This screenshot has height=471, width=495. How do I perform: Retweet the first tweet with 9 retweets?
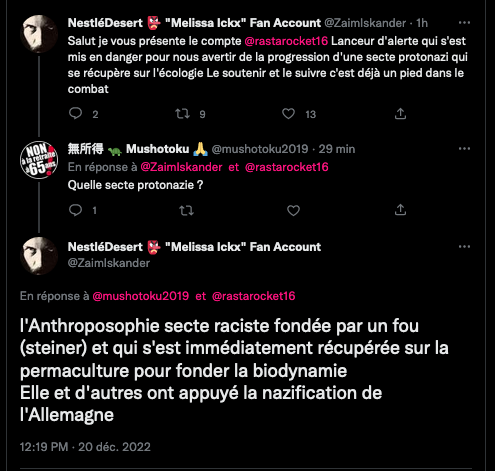[183, 114]
